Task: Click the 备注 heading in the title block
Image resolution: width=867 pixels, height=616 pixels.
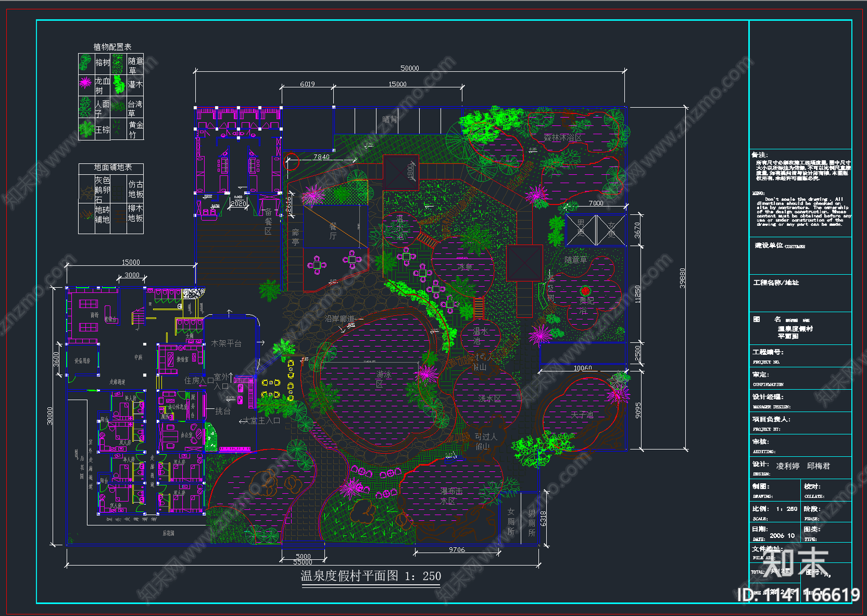Action: 760,155
